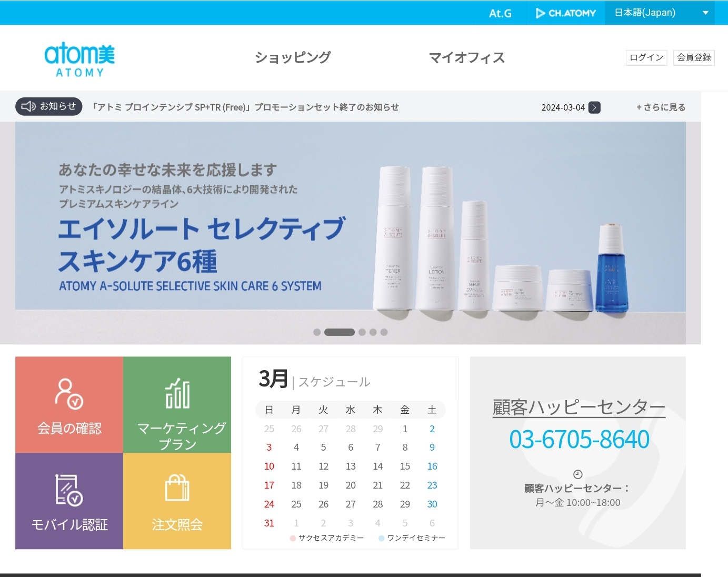Expand the 日本語(Japan) language dropdown
Viewport: 728px width, 577px height.
click(660, 13)
